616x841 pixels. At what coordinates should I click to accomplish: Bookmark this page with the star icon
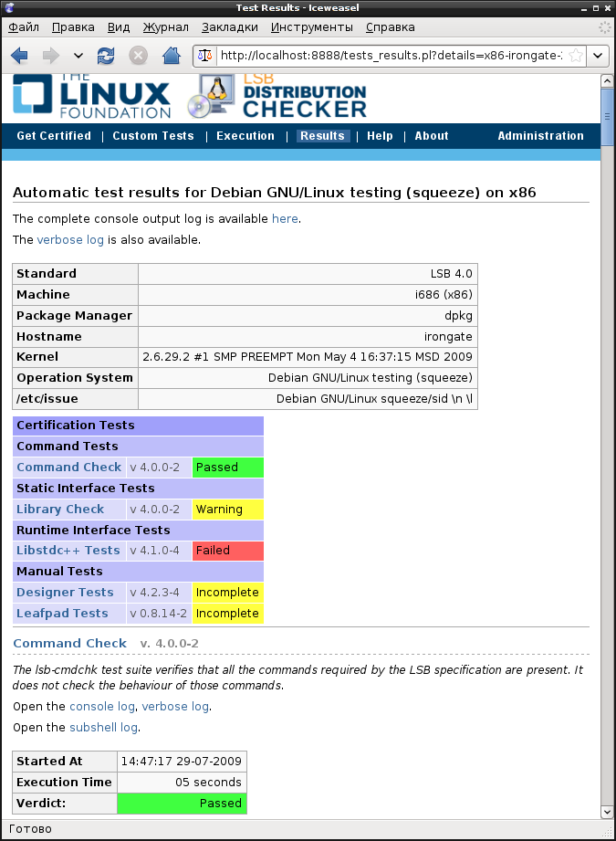click(x=576, y=55)
